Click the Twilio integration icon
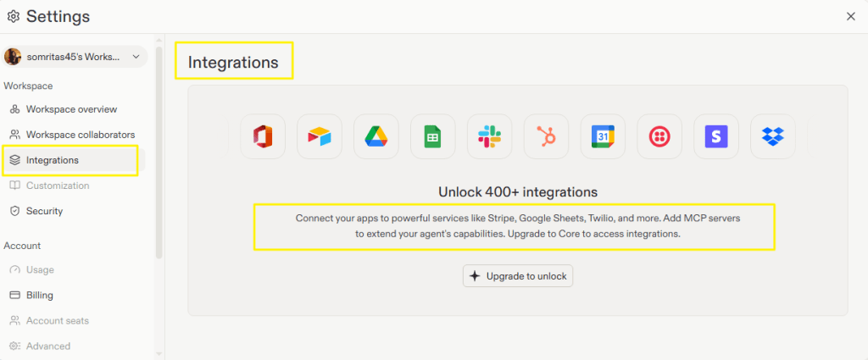 (x=659, y=136)
